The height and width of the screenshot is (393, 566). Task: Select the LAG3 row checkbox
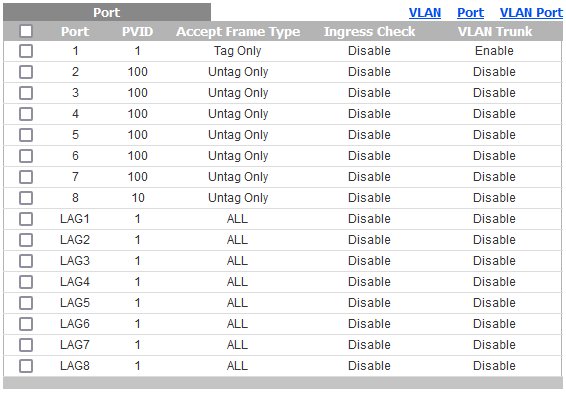(26, 261)
